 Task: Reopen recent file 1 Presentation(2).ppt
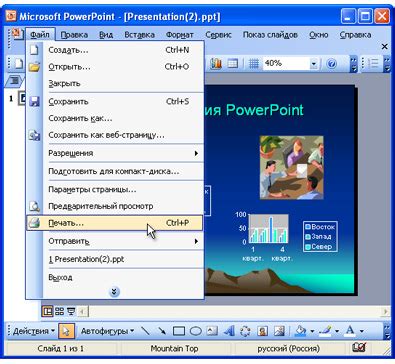tap(115, 259)
